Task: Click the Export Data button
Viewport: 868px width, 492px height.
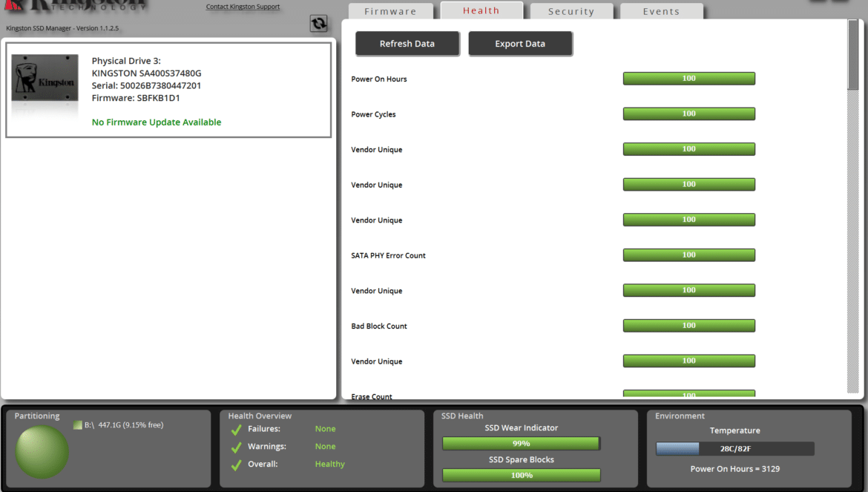Action: (x=520, y=44)
